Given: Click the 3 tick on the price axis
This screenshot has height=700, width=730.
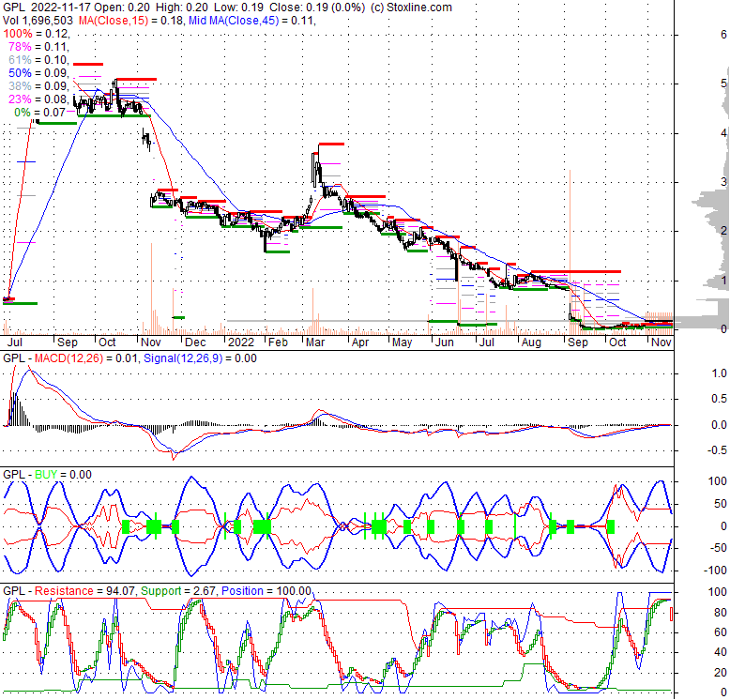Looking at the screenshot, I should [723, 182].
